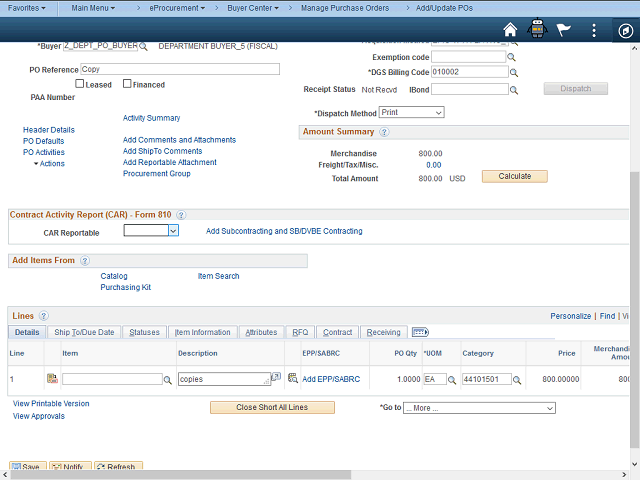
Task: Open the flag notifications icon
Action: [564, 29]
